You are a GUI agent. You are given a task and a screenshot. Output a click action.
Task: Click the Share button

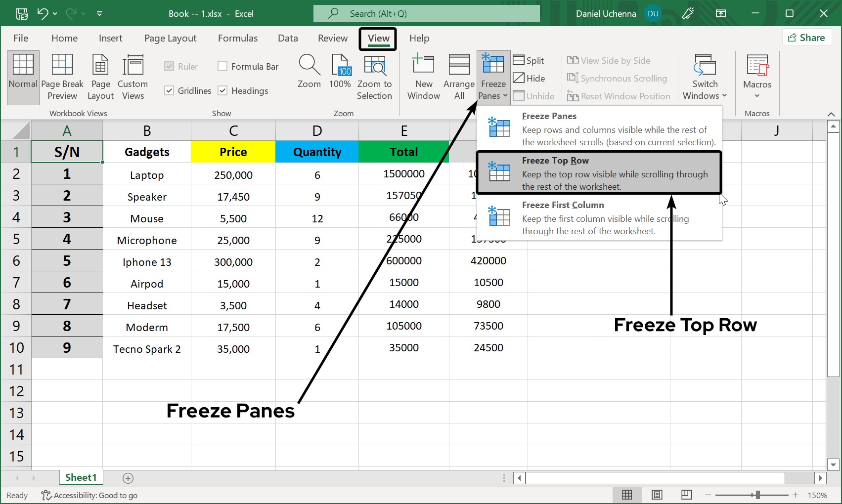(x=806, y=38)
